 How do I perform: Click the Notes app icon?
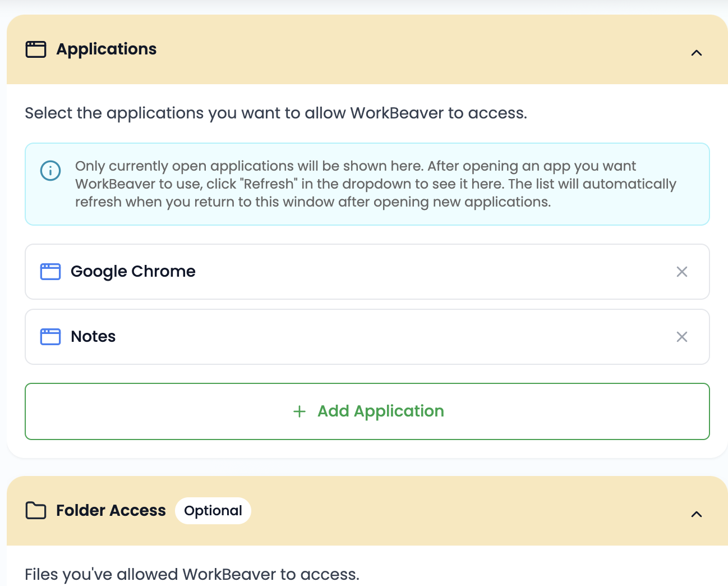click(x=50, y=336)
